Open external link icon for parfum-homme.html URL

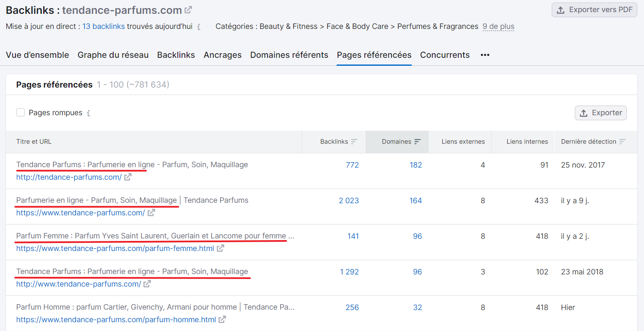click(222, 320)
